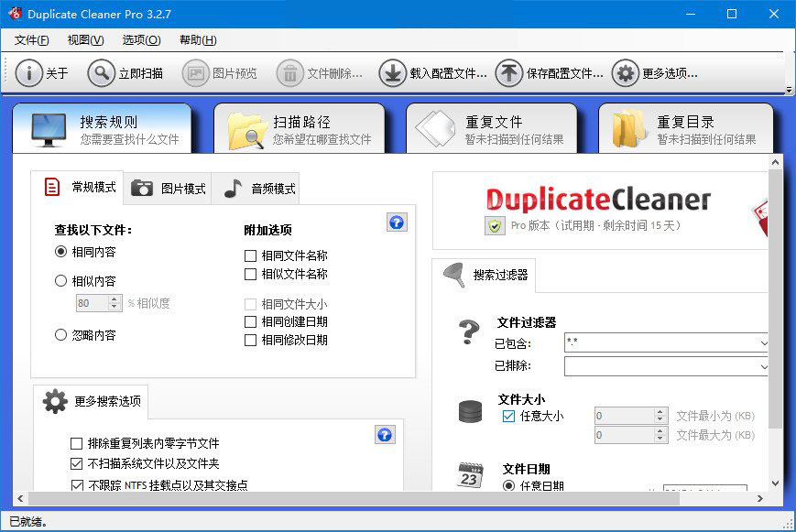Switch to 扫描路径 tab
The image size is (796, 532).
coord(300,128)
